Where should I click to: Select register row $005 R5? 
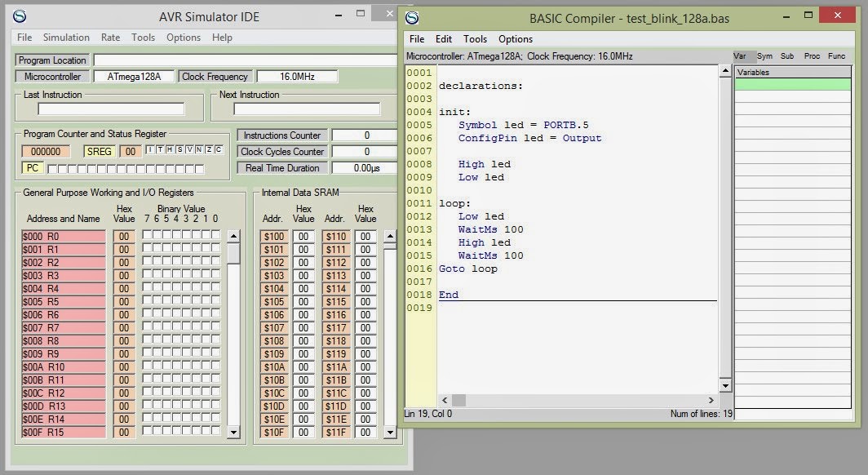[64, 302]
